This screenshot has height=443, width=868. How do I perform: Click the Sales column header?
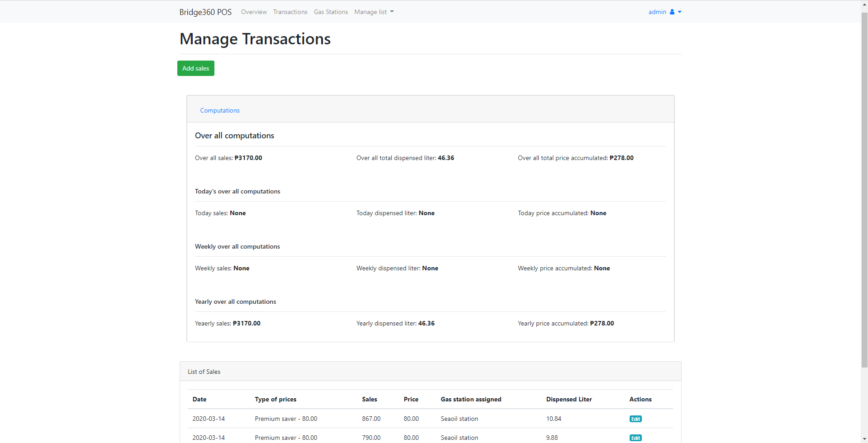click(x=370, y=399)
